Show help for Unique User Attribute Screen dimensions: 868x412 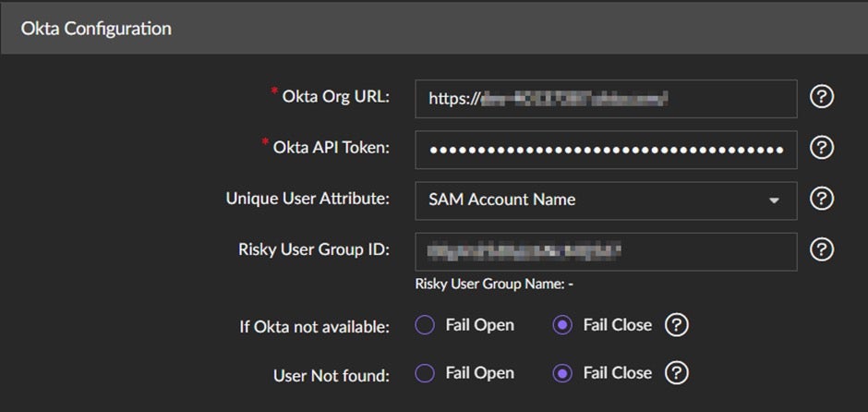click(821, 199)
